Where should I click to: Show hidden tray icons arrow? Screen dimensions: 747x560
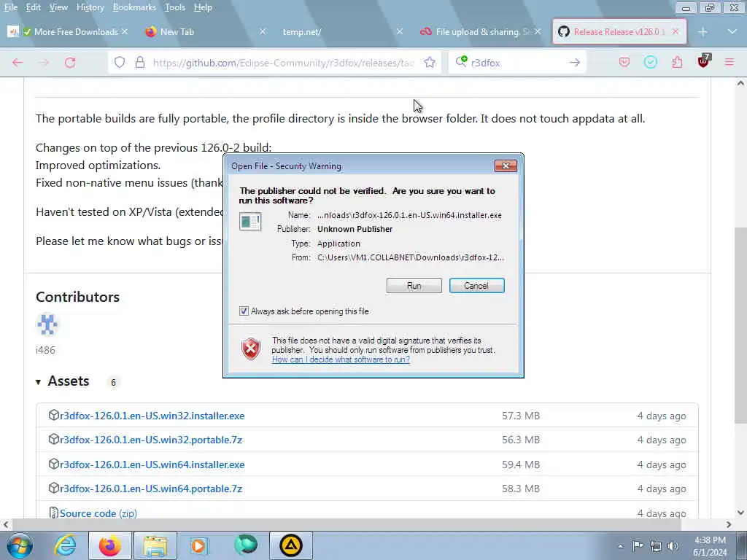click(x=620, y=547)
